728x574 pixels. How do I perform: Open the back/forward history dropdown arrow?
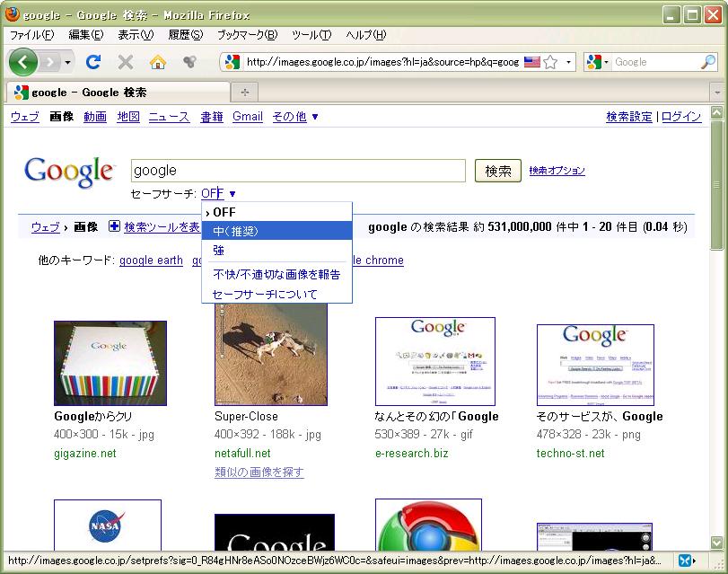coord(68,62)
